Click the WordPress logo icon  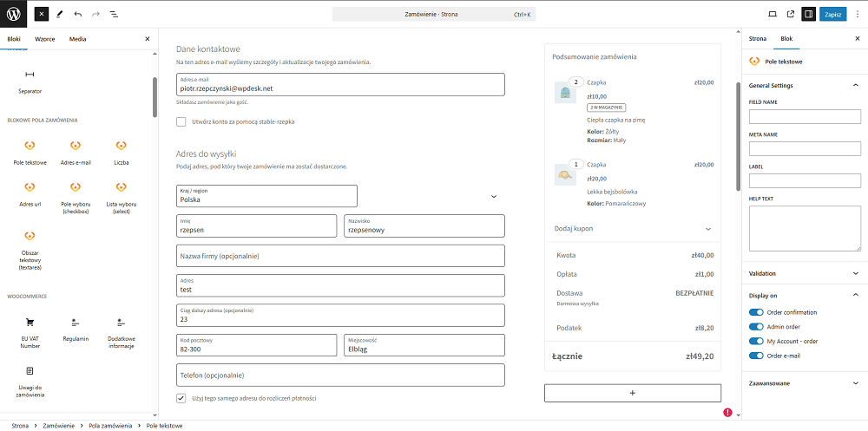(x=14, y=14)
